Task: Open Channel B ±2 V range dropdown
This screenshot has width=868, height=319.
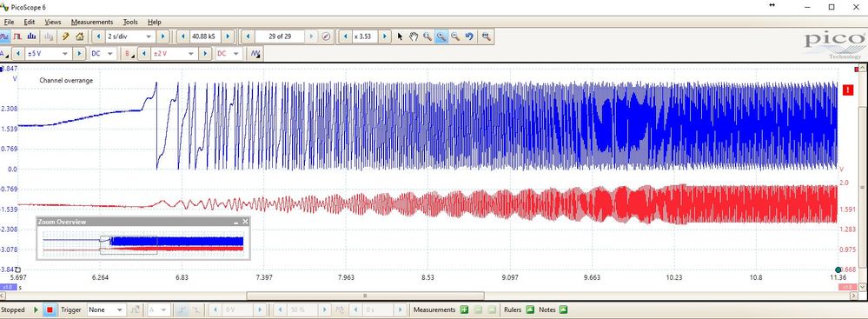Action: (x=191, y=54)
